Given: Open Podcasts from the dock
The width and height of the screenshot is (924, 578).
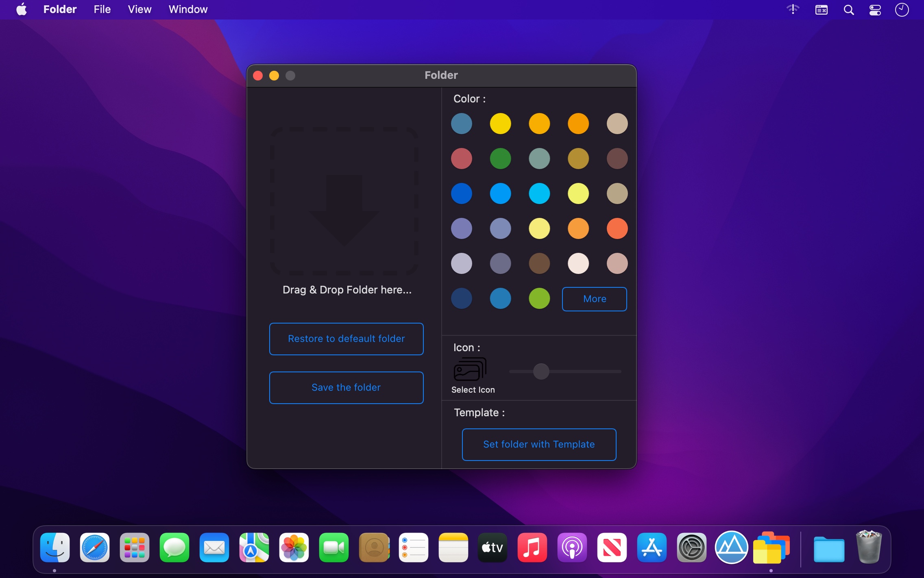Looking at the screenshot, I should 572,548.
